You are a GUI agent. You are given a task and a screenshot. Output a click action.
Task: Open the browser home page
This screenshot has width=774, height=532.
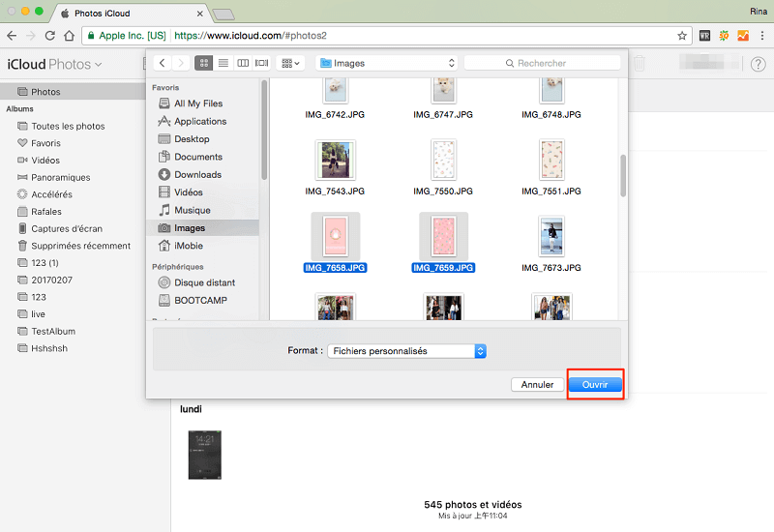point(69,36)
